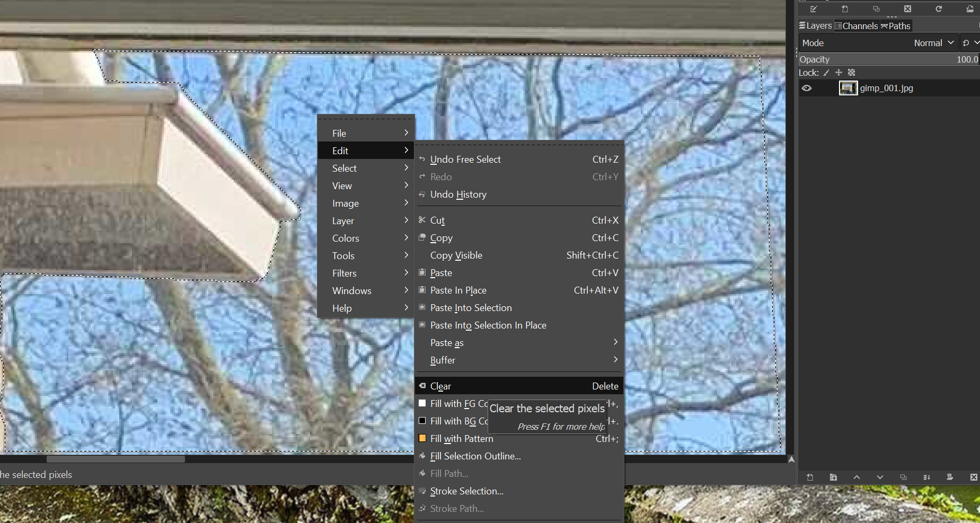The height and width of the screenshot is (523, 980).
Task: Raise the selected layer one step
Action: click(857, 477)
